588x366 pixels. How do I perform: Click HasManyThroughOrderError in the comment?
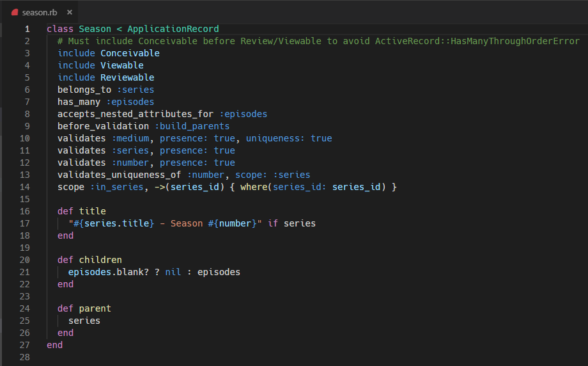(x=515, y=41)
